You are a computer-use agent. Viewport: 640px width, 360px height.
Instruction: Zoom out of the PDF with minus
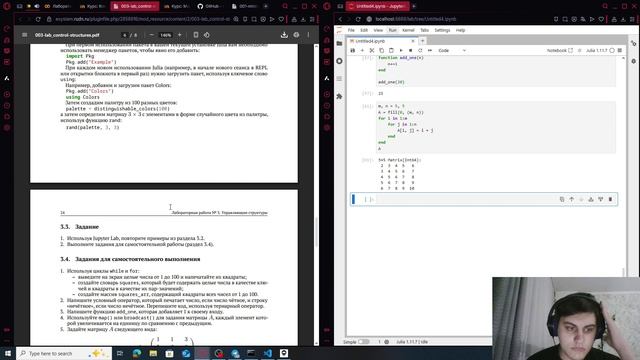click(x=151, y=35)
